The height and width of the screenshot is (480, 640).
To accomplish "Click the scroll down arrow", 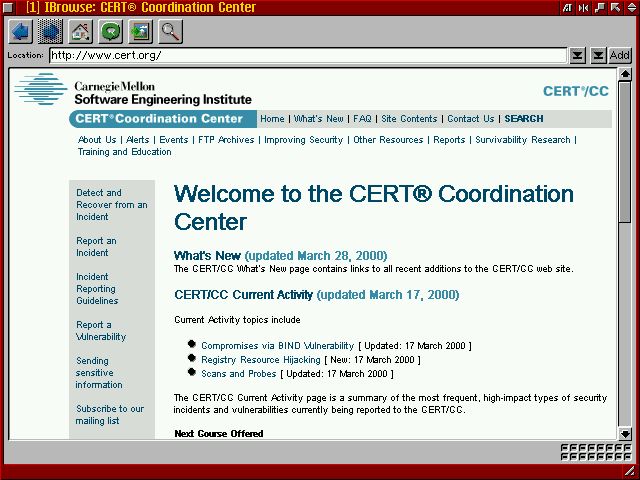I will [625, 433].
